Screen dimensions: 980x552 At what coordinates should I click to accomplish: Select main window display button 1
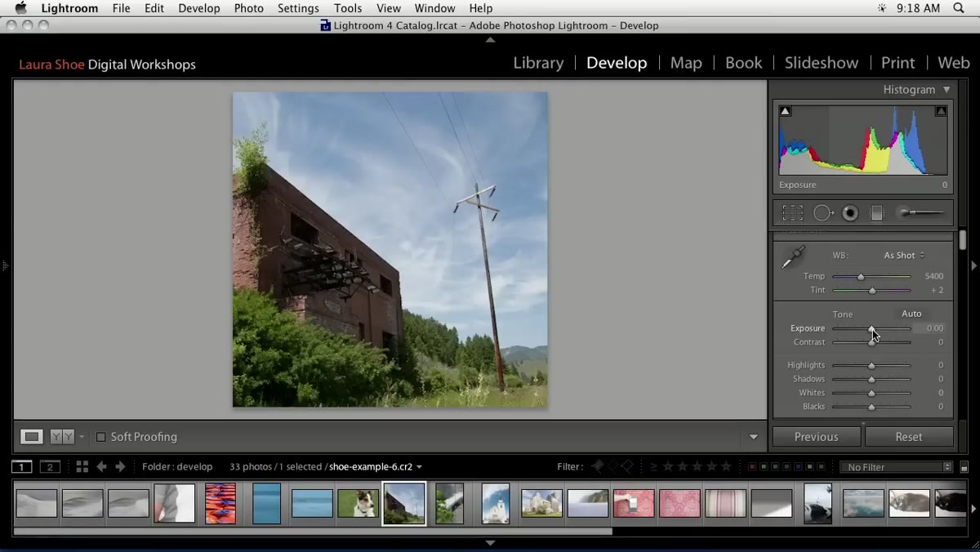click(22, 467)
